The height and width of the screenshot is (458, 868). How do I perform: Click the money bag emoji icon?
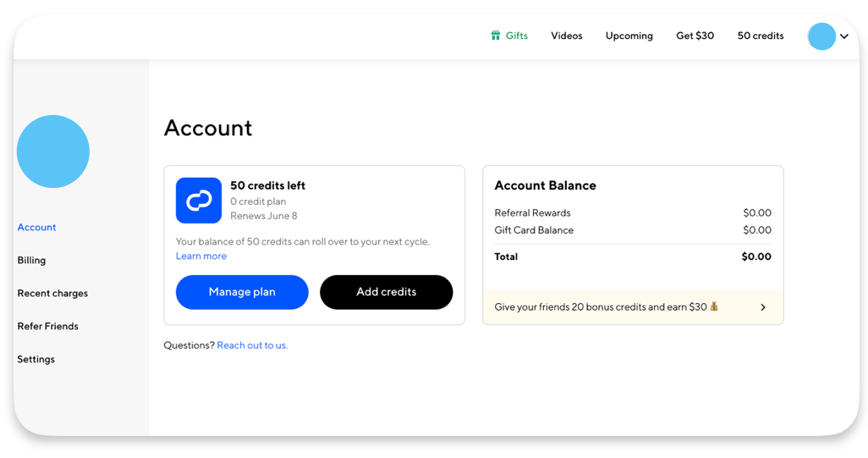coord(715,306)
